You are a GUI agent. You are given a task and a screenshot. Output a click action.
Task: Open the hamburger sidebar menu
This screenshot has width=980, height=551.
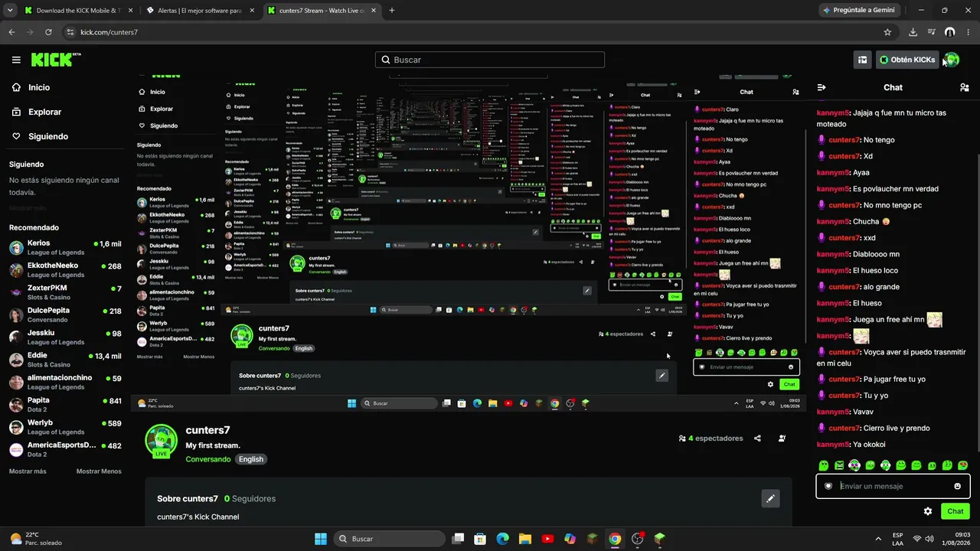16,60
